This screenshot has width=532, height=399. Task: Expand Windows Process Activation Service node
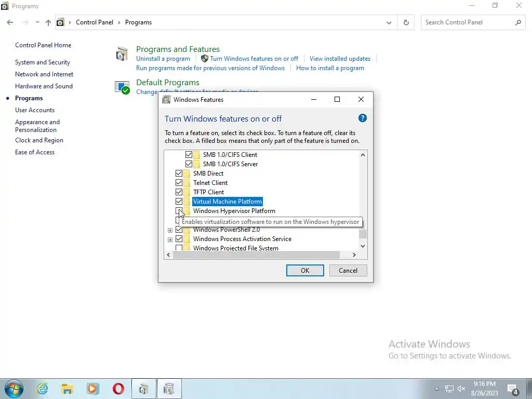point(170,240)
